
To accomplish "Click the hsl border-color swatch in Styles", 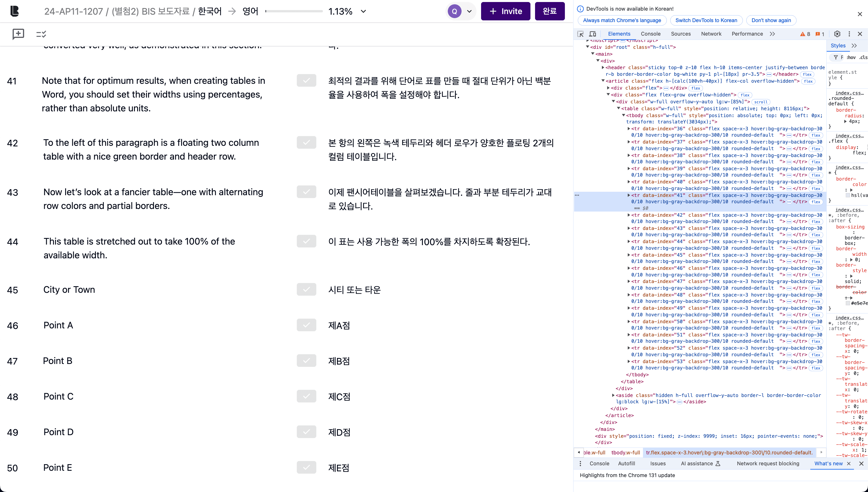I will point(848,195).
